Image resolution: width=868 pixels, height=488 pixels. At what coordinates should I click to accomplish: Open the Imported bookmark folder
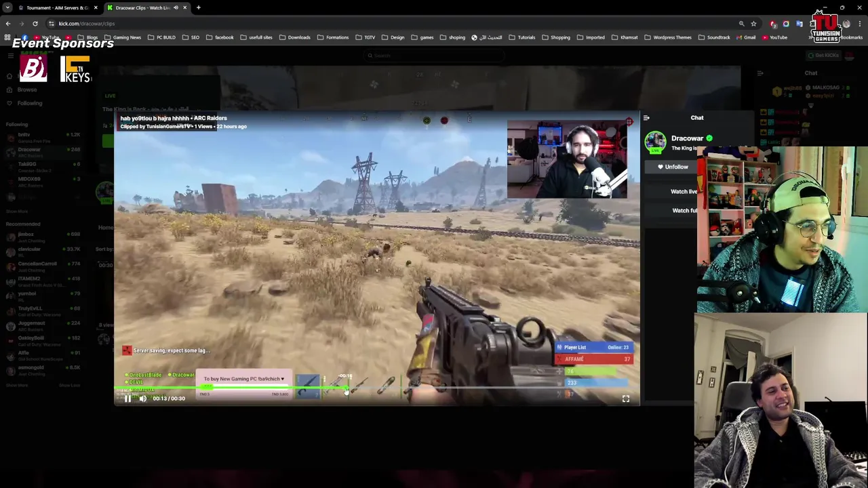point(591,37)
